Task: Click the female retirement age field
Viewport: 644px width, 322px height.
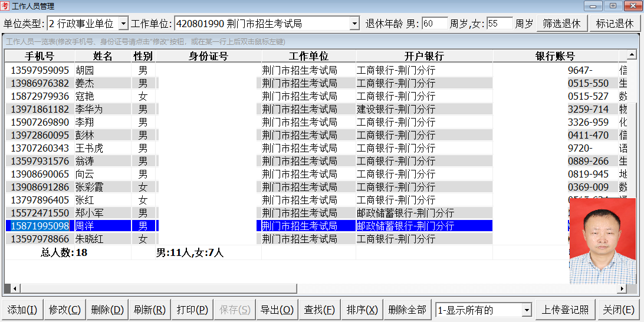Action: tap(500, 24)
